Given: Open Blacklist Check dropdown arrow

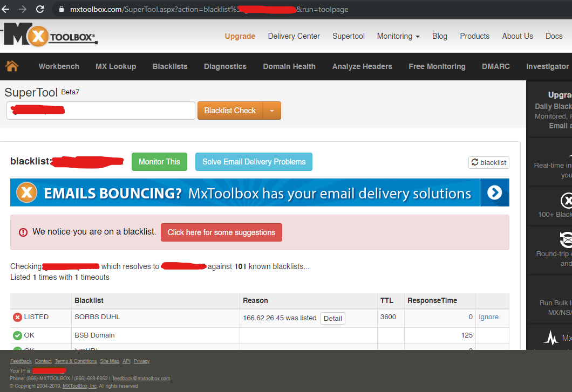Looking at the screenshot, I should coord(272,111).
